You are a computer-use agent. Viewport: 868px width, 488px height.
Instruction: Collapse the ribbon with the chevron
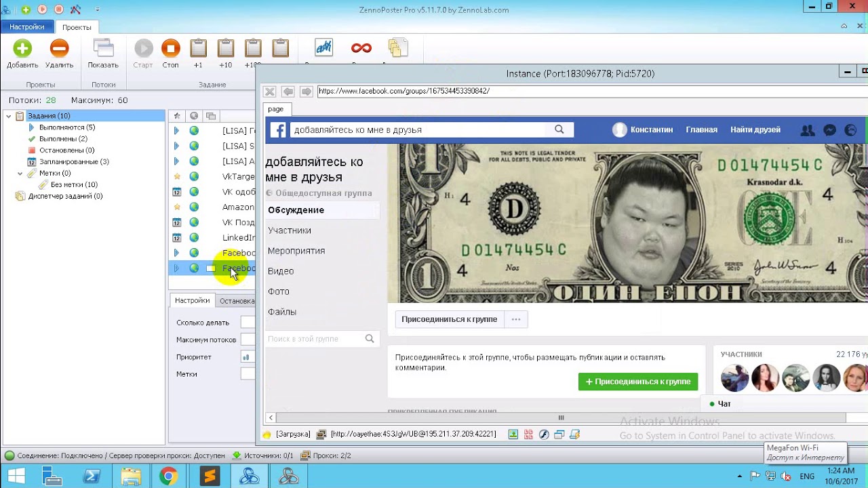[x=844, y=26]
